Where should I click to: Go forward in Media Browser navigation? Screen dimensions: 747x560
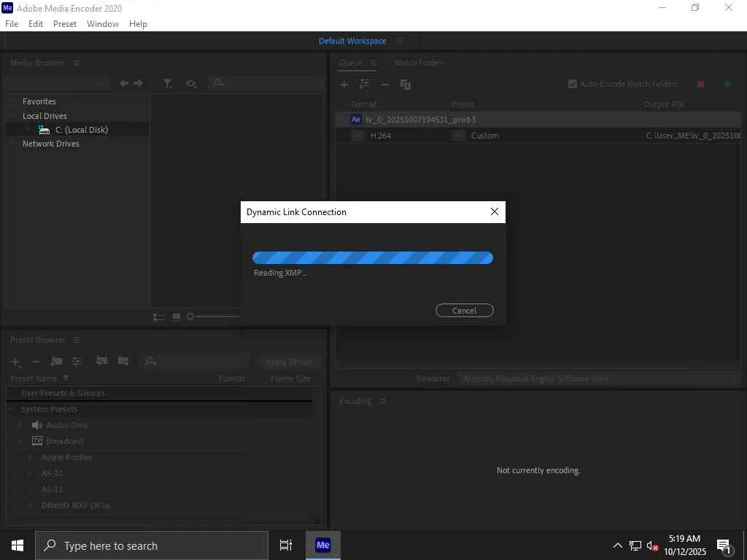(x=139, y=83)
